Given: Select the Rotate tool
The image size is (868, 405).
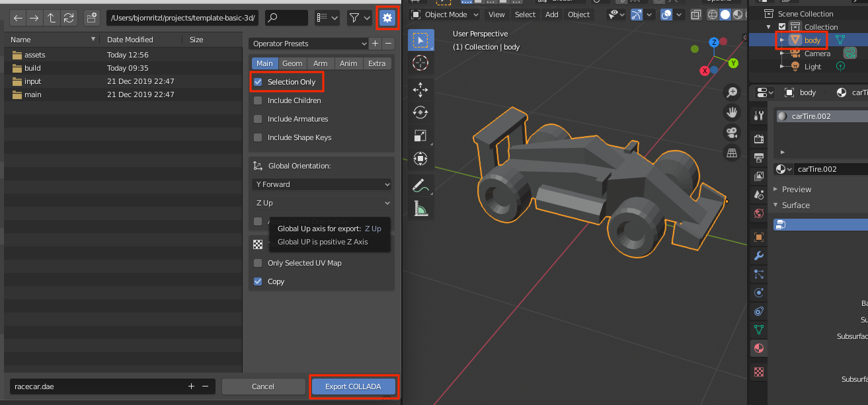Looking at the screenshot, I should coord(420,112).
